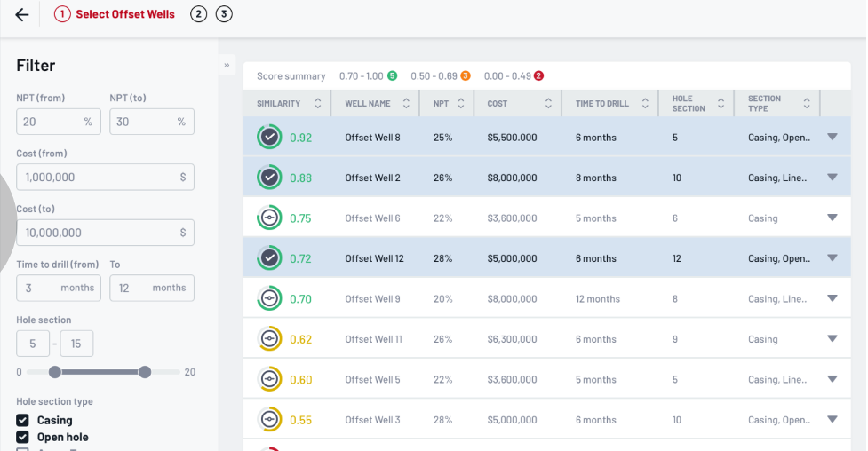This screenshot has width=868, height=451.
Task: Click Time to drill To months field
Action: 152,288
